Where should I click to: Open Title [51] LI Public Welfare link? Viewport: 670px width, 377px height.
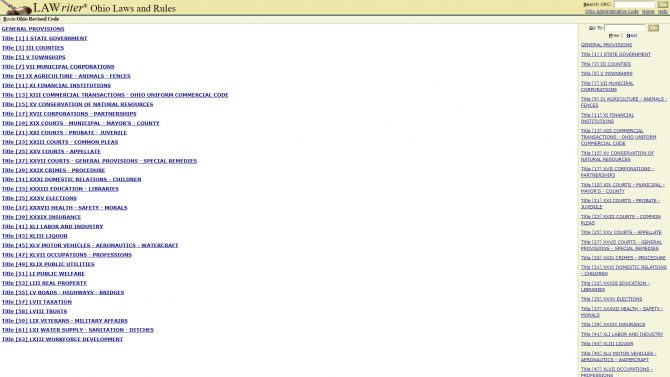tap(43, 274)
